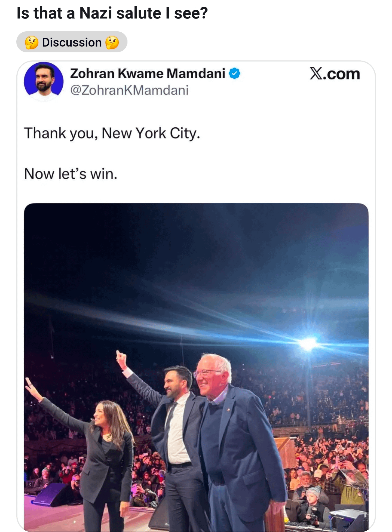Click the "Now let's win." tweet line
The image size is (392, 532).
click(71, 174)
